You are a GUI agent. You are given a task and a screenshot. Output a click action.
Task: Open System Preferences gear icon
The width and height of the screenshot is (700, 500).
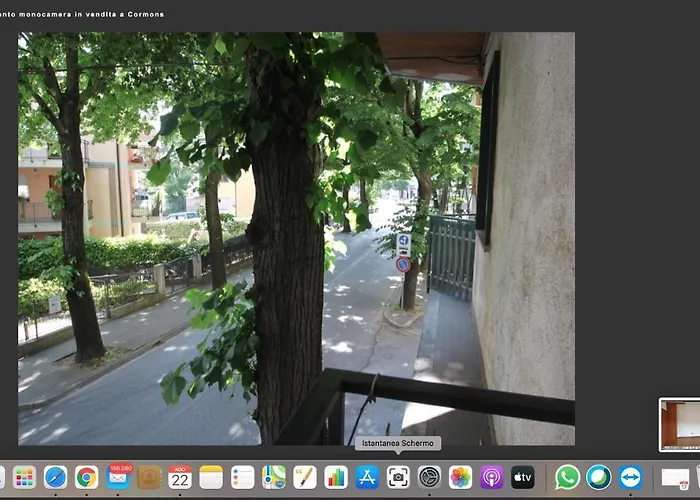429,478
